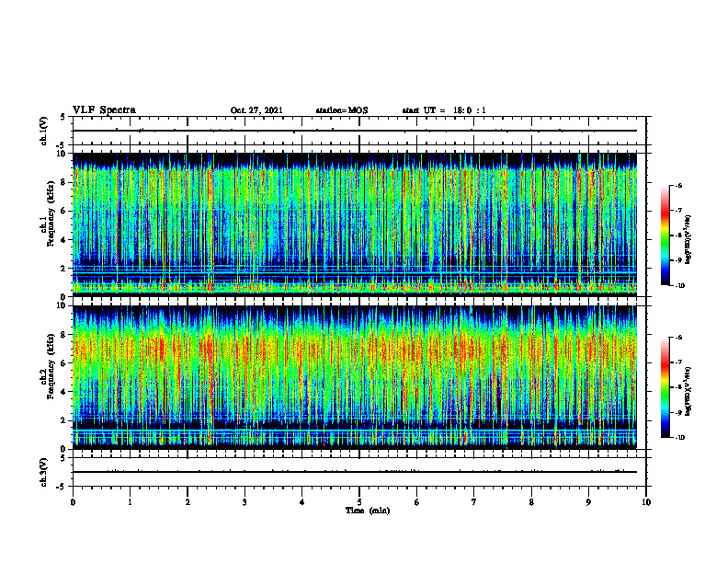Select the date text 'Oct. 27, 2021'
728x563 pixels.
(256, 110)
